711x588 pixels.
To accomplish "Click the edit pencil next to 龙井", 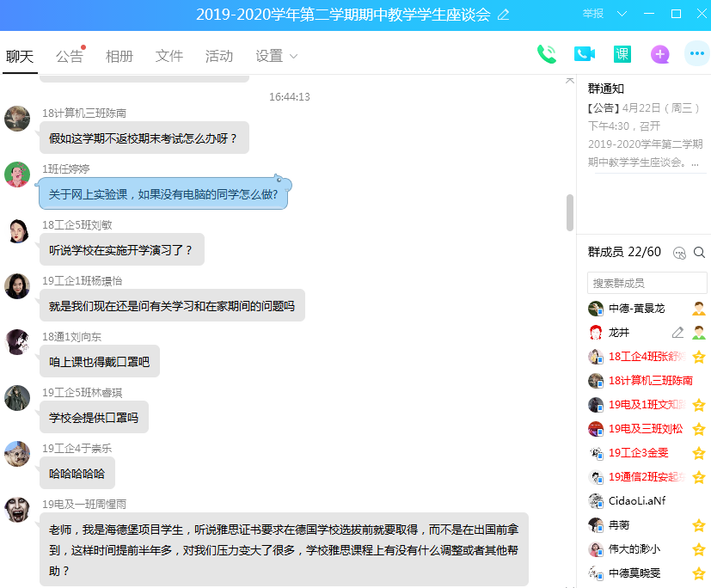I will 677,333.
